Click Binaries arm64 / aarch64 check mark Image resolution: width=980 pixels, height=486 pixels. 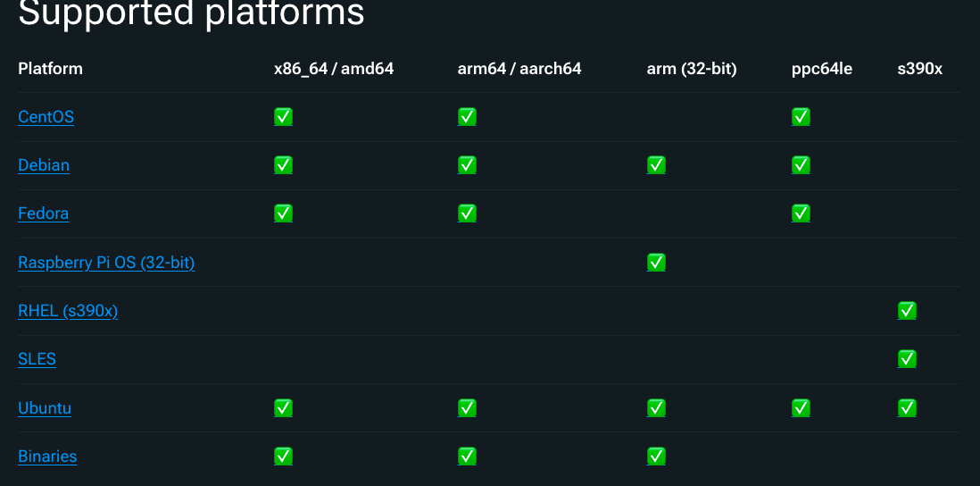coord(467,456)
